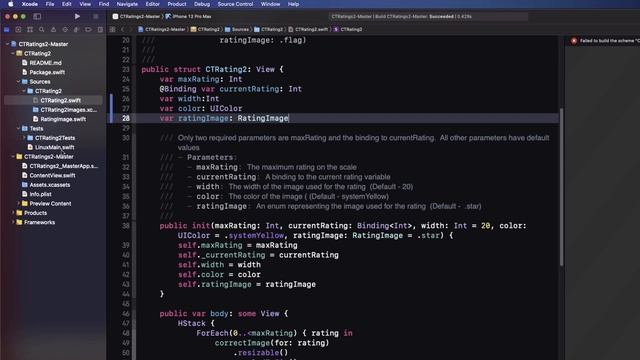Open the Debug menu
The height and width of the screenshot is (360, 640).
coord(202,4)
